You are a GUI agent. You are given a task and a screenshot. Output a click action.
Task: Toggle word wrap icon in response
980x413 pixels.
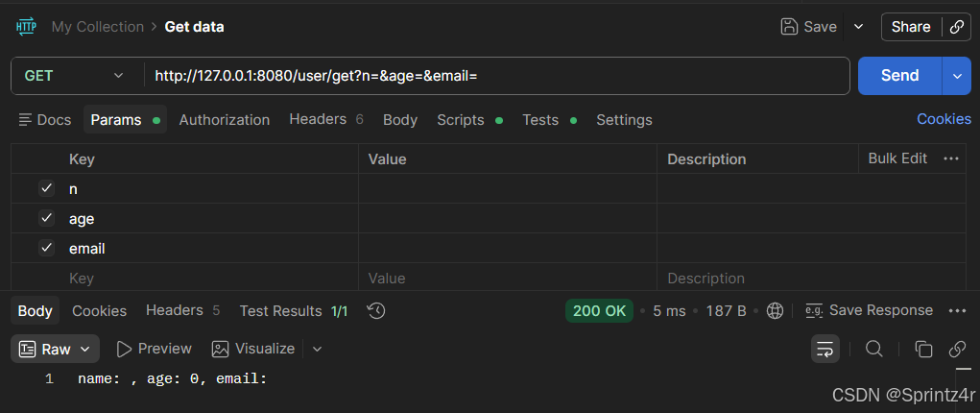point(825,349)
